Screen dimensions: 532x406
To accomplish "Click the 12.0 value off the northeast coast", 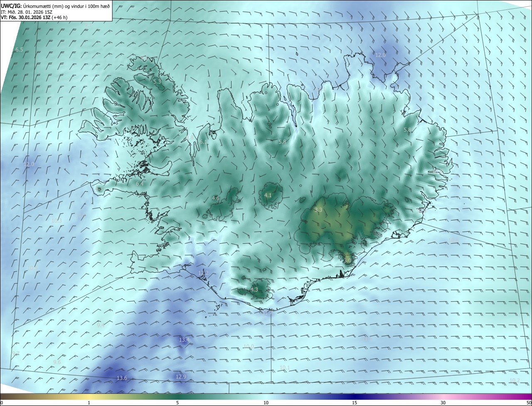I will 380,55.
